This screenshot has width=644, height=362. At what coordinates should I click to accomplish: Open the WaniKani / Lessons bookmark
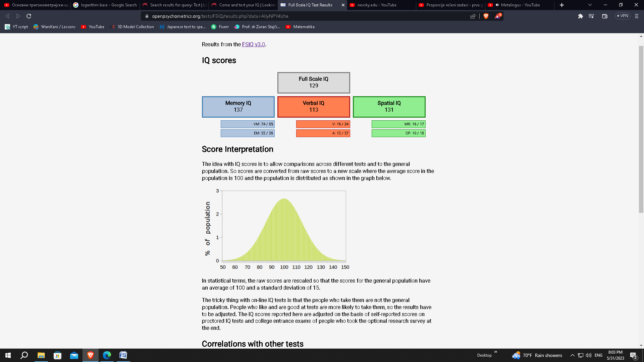54,27
